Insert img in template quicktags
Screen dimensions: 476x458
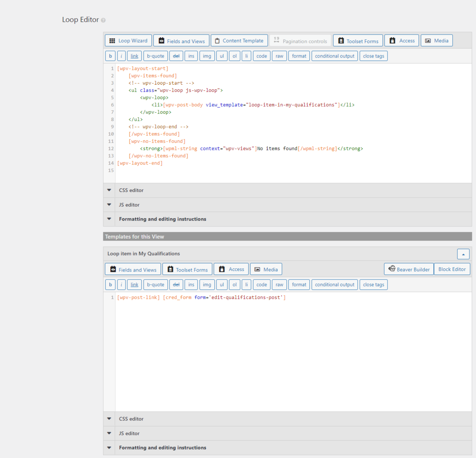[x=207, y=285]
